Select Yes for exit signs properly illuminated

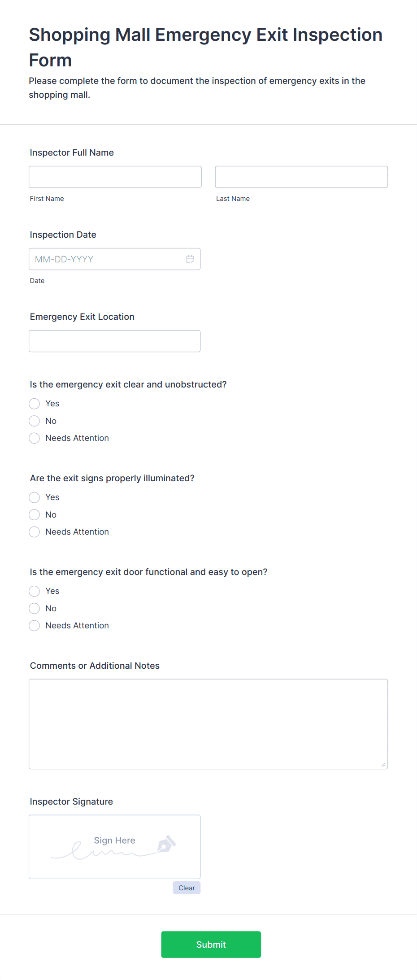[34, 497]
